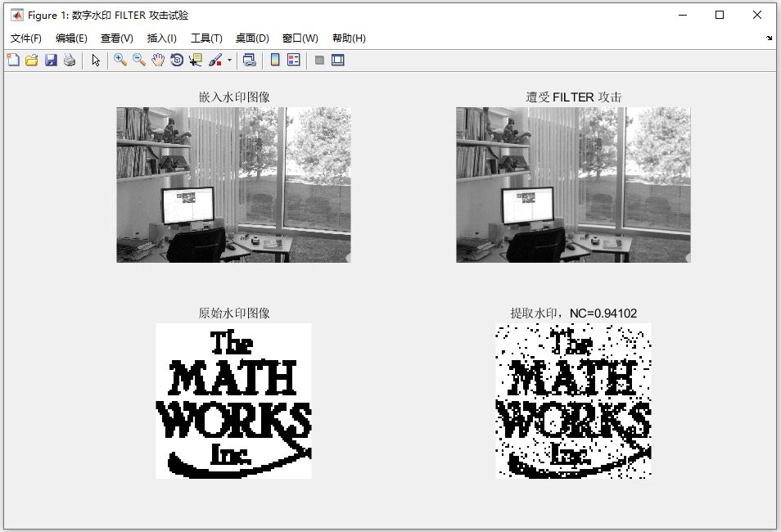This screenshot has width=781, height=532.
Task: Select the Zoom In magnifier tool
Action: [x=120, y=61]
